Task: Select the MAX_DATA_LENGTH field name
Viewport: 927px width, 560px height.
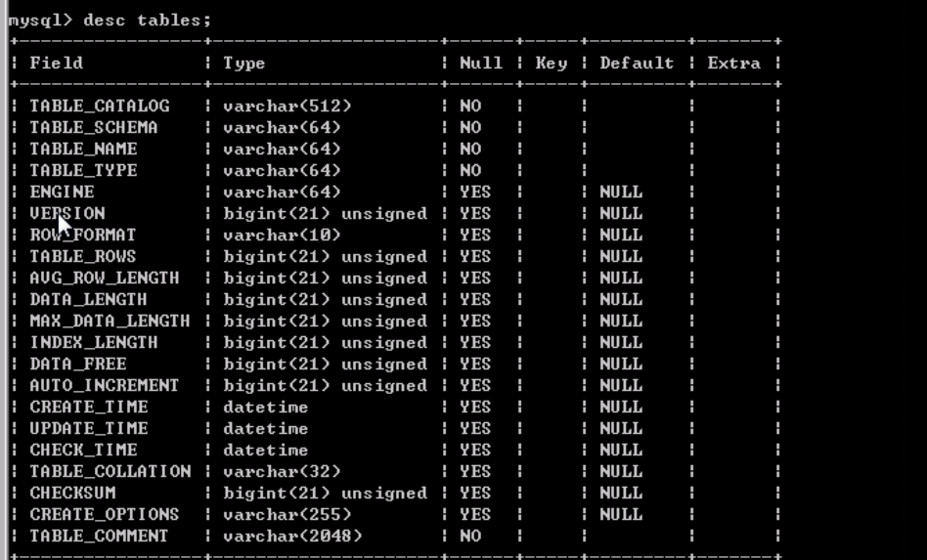Action: (110, 321)
